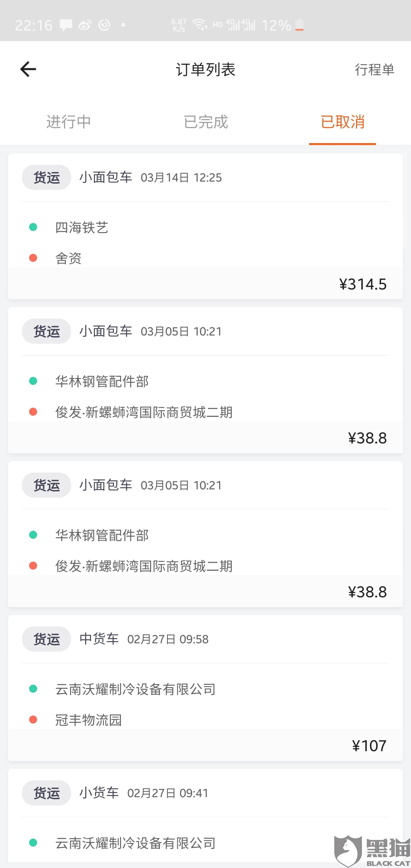Tap the green pickup dot beside 四海铁艺
411x868 pixels.
(33, 227)
